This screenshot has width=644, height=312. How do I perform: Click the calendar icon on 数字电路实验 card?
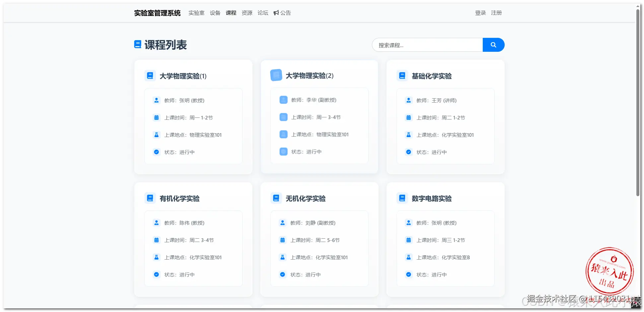click(x=408, y=240)
